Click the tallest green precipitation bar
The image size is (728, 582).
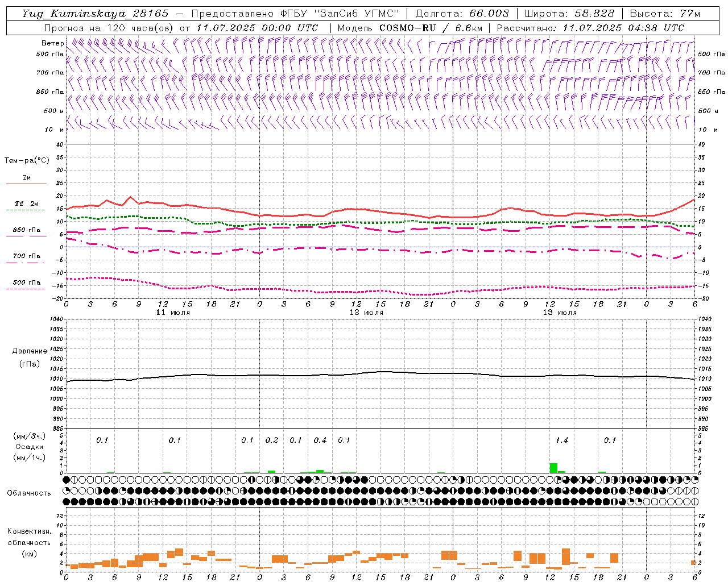click(x=553, y=468)
